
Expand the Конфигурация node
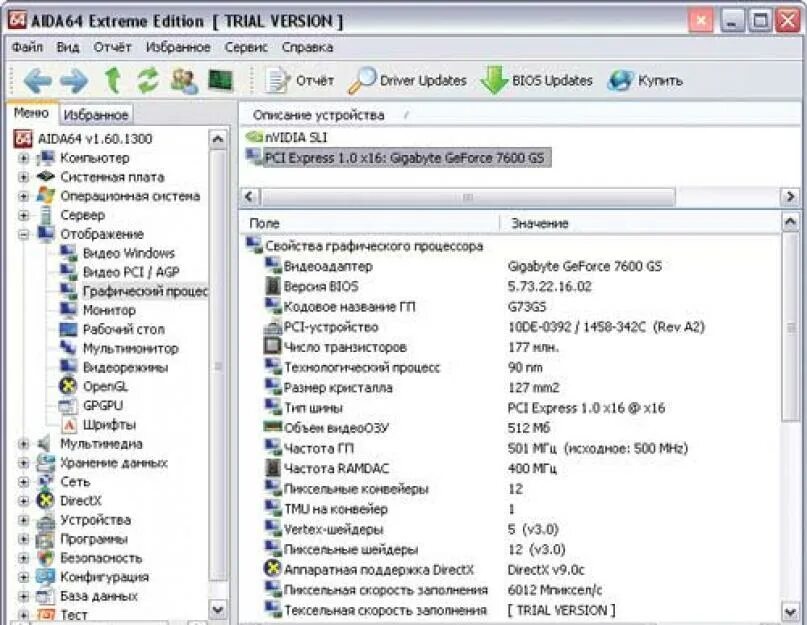[23, 577]
